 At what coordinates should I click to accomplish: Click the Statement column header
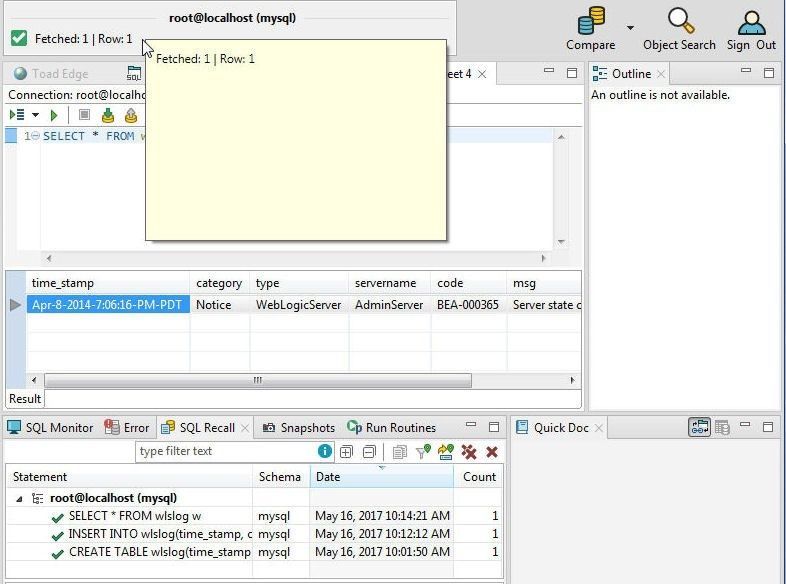[129, 477]
